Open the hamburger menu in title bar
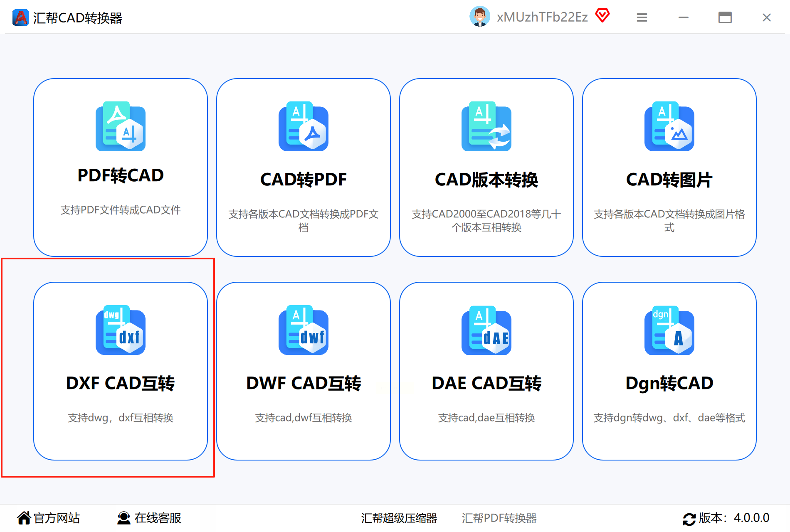This screenshot has height=532, width=790. point(642,17)
